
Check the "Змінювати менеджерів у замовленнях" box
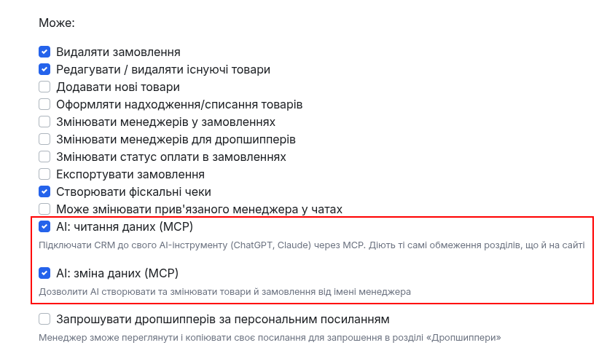tap(44, 122)
